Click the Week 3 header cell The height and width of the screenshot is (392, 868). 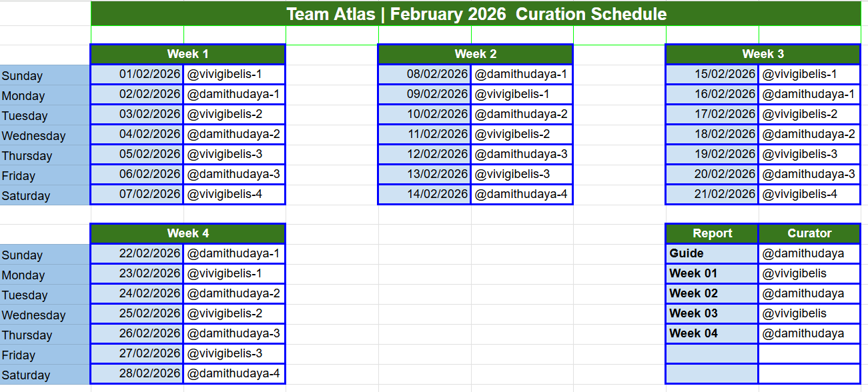click(763, 54)
